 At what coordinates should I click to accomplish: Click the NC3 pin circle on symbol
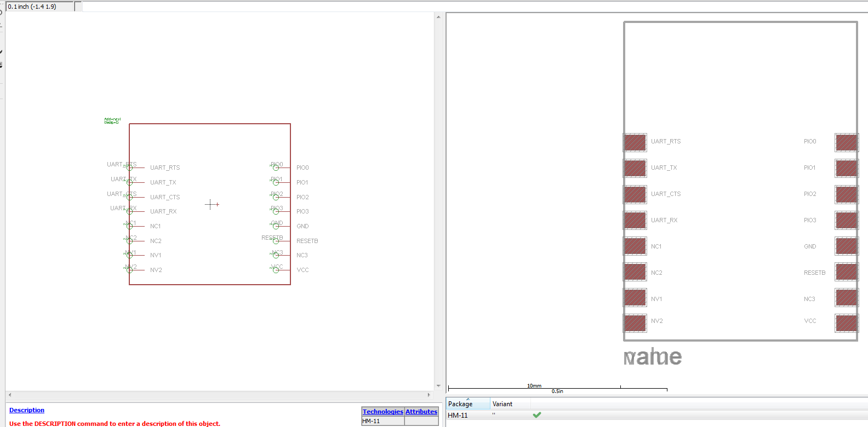pyautogui.click(x=276, y=255)
